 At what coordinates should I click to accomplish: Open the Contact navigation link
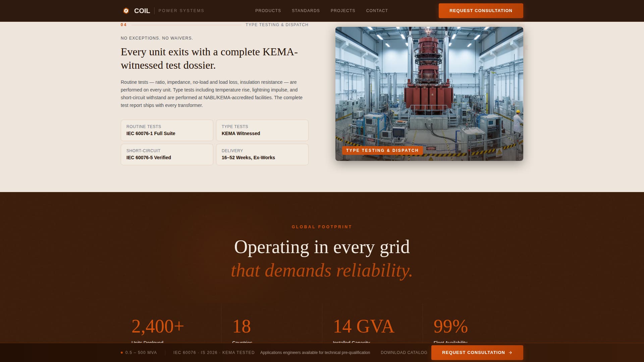click(x=377, y=11)
